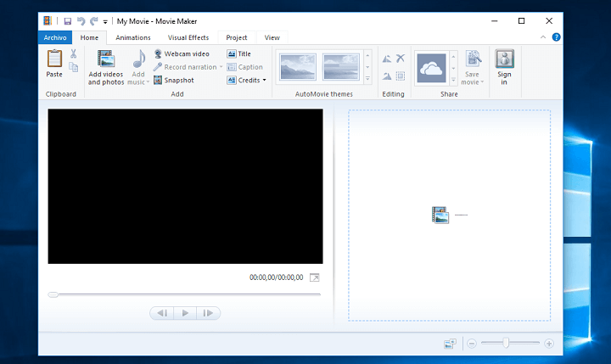Click the Movie Maker app icon
Screen dimensions: 611x364
pos(48,20)
